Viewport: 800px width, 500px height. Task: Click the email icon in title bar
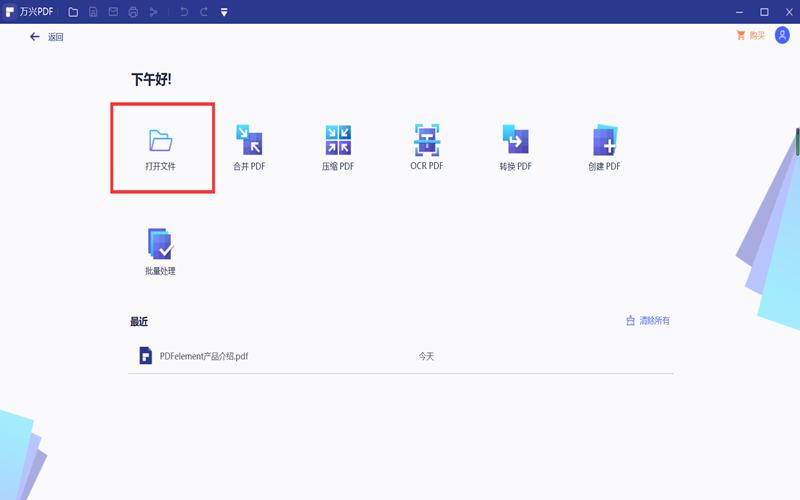coord(113,12)
